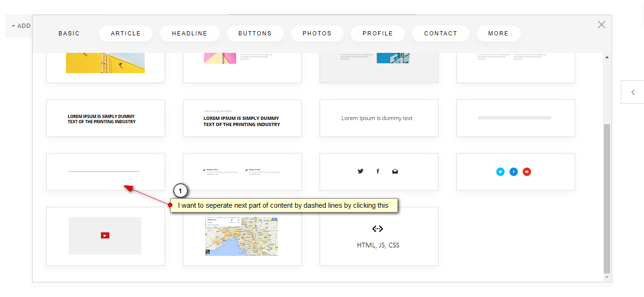Click the YouTube video player play icon
Screen dimensions: 644x297
(105, 235)
